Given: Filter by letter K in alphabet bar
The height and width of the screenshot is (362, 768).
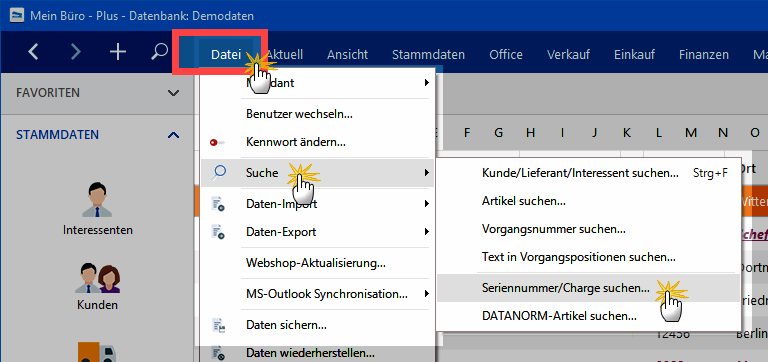Looking at the screenshot, I should (x=626, y=132).
